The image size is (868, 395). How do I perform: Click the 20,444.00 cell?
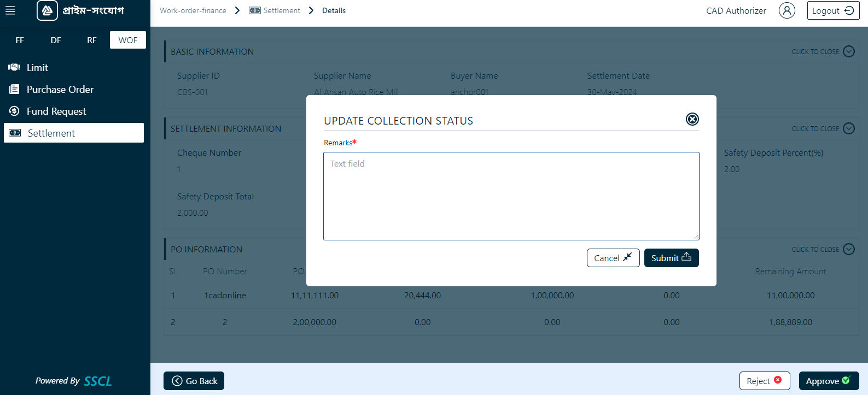coord(422,295)
